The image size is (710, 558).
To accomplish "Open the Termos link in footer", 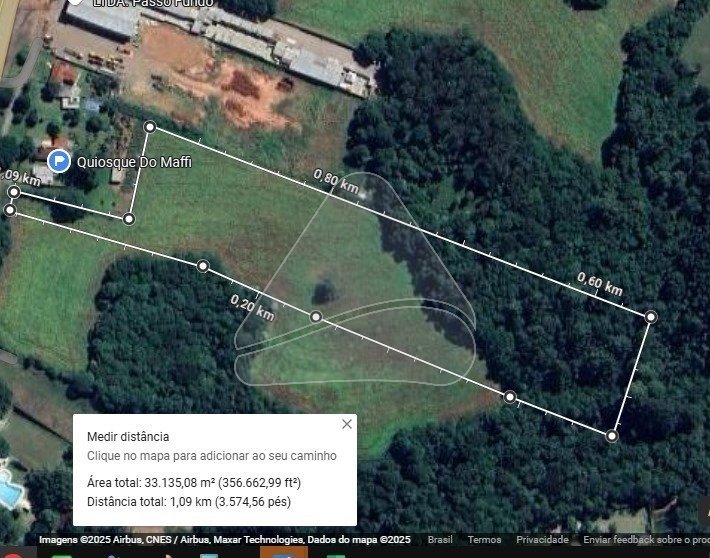I will pyautogui.click(x=485, y=539).
